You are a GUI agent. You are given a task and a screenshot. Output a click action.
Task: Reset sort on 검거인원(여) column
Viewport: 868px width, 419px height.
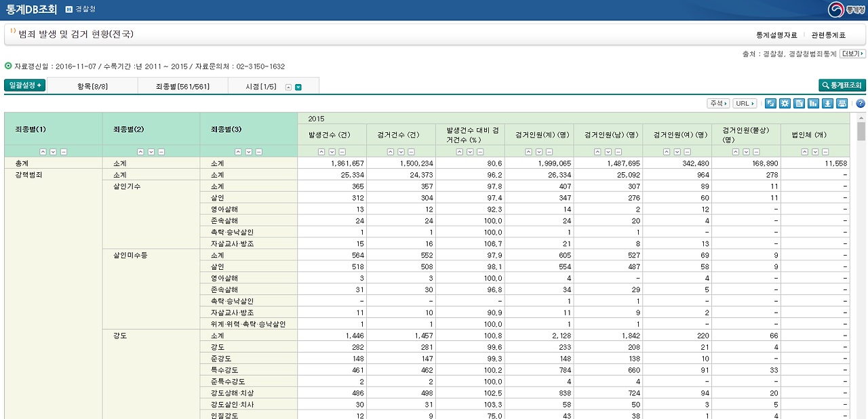[x=688, y=152]
